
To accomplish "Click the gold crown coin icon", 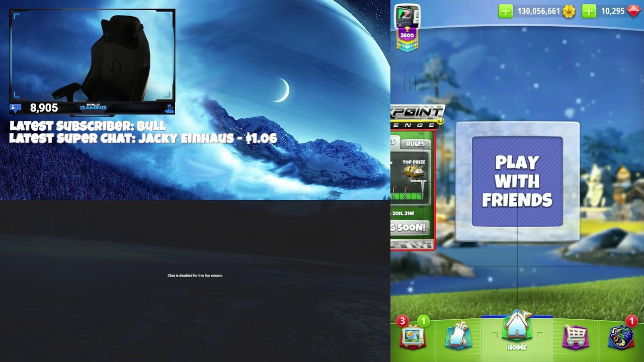I will [x=569, y=11].
